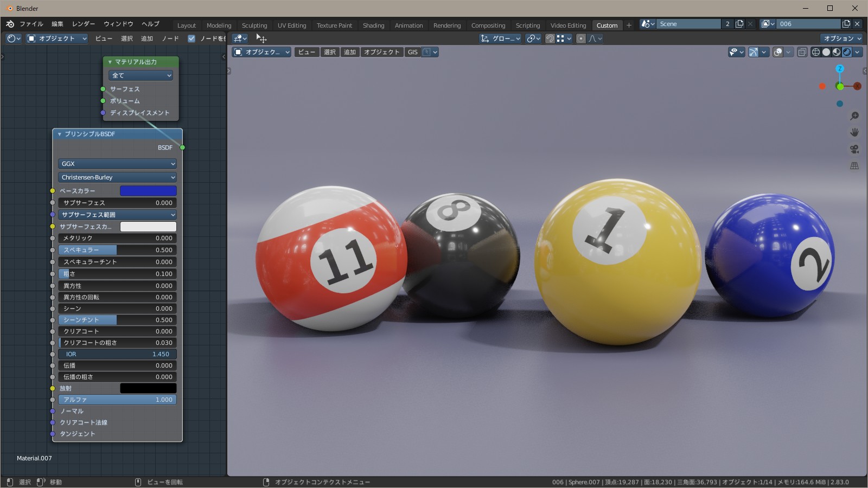Screen dimensions: 868x488
Task: Click the scene browse icon beside Scene
Action: coord(648,24)
